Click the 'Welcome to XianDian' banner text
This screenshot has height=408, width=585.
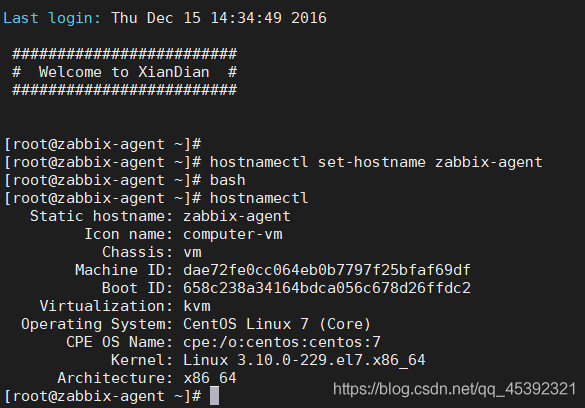click(124, 72)
